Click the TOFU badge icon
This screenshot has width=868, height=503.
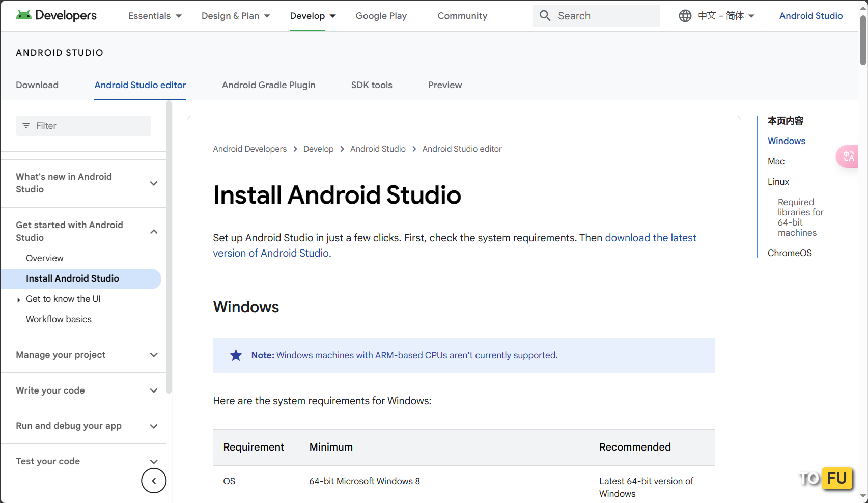[826, 479]
